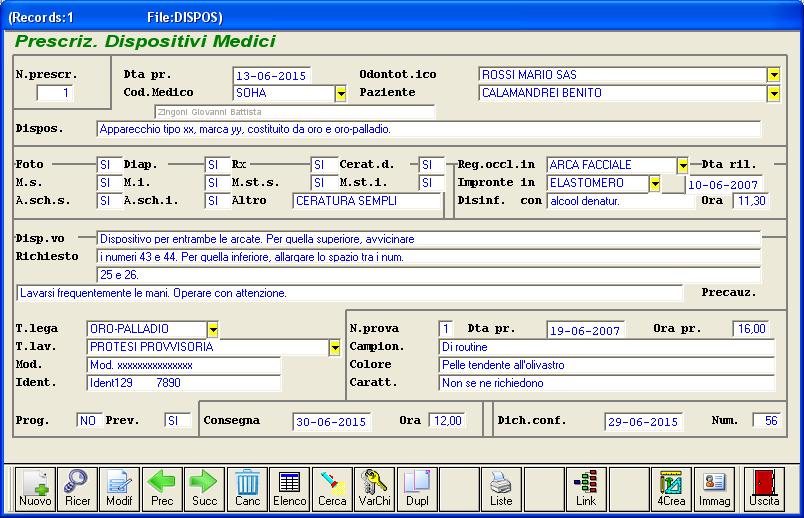Image resolution: width=804 pixels, height=518 pixels.
Task: Click the Ora pr. 16,00 field
Action: pos(751,329)
